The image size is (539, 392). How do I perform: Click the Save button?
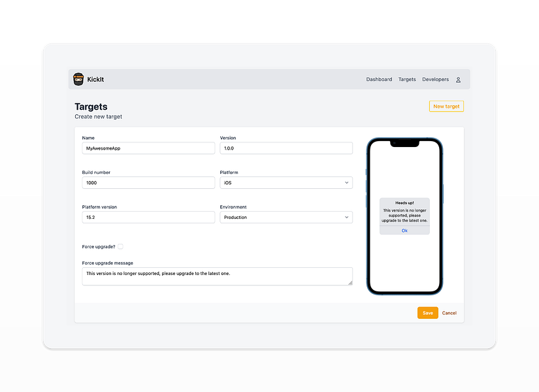tap(428, 313)
